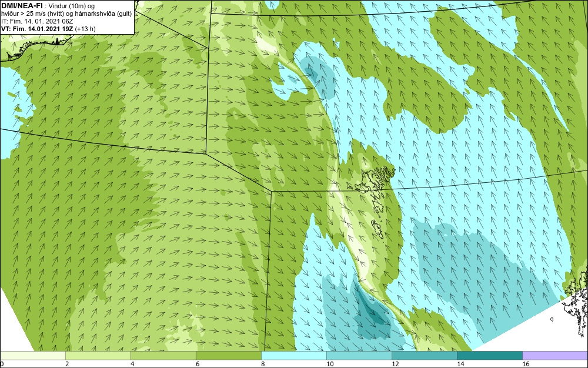Click the 4–6 m/s green legend swatch
Image resolution: width=588 pixels, height=368 pixels.
click(163, 356)
